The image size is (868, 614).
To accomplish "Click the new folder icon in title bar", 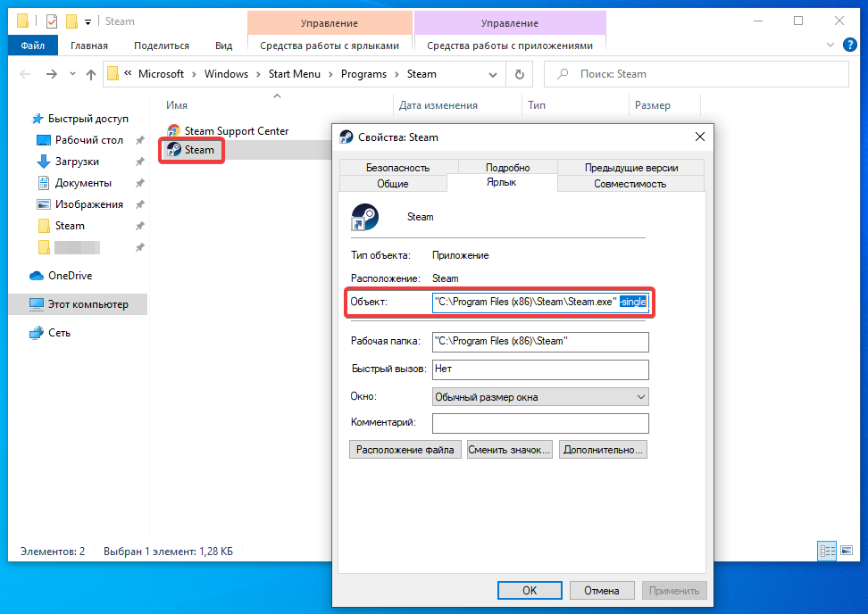I will (x=71, y=21).
